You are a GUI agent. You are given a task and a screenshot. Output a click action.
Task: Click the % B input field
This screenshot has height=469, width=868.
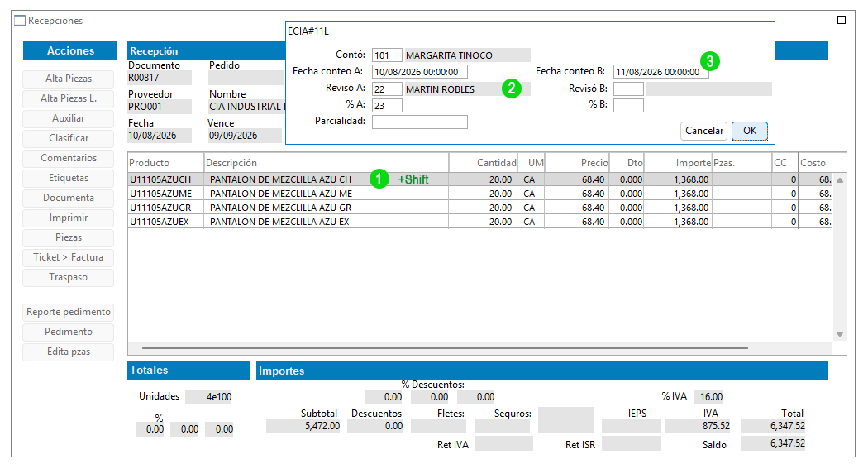pos(628,105)
